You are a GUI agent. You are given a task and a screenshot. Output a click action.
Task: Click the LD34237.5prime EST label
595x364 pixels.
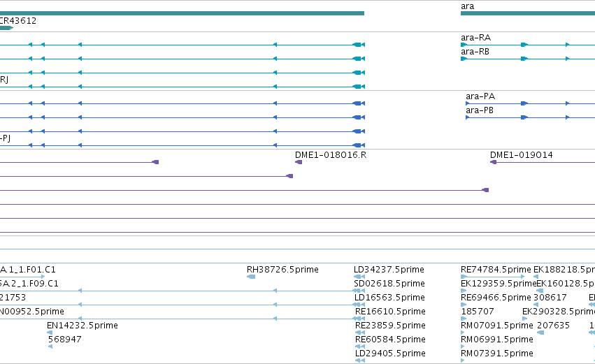[x=389, y=270]
